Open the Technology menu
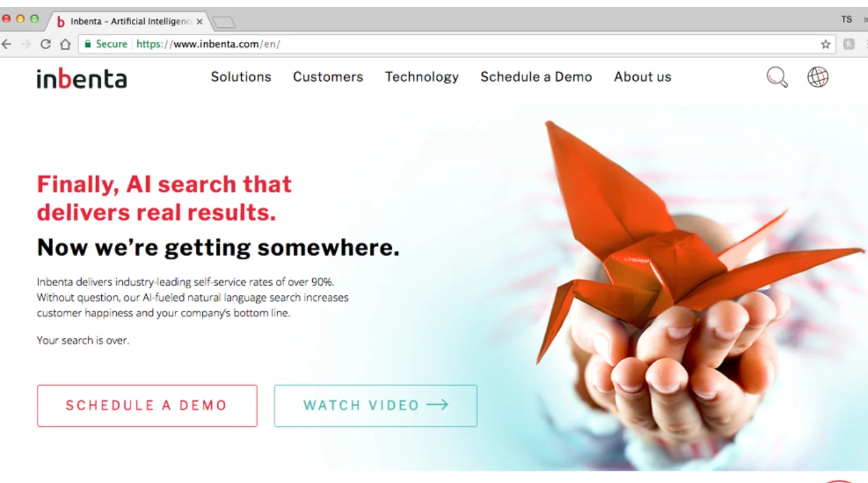 tap(422, 77)
